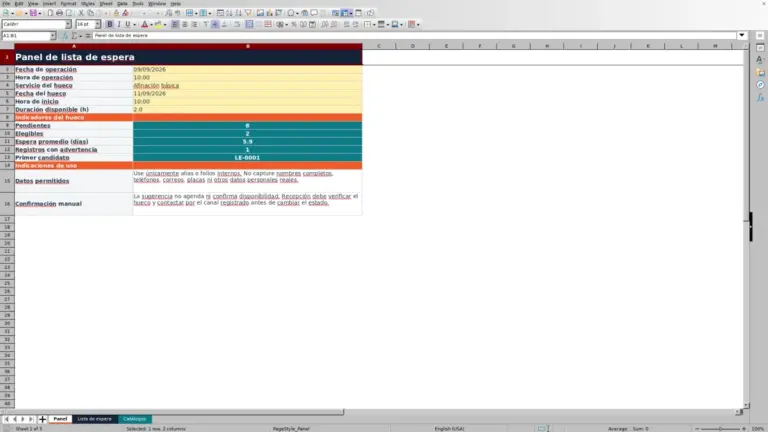Open the File menu
Image resolution: width=768 pixels, height=432 pixels.
pos(6,3)
